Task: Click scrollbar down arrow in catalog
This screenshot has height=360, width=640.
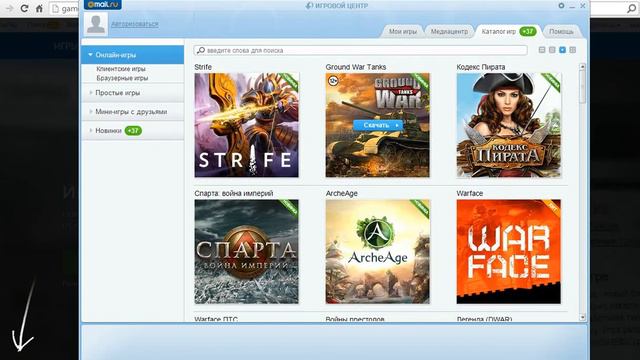Action: [582, 317]
